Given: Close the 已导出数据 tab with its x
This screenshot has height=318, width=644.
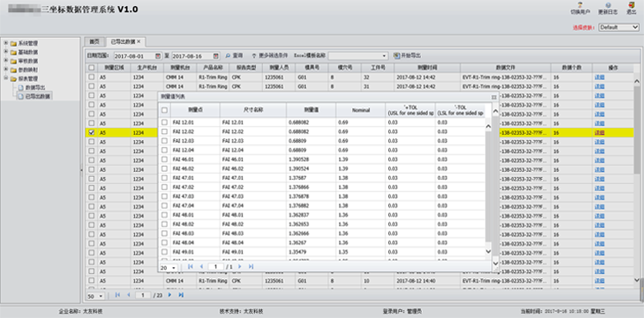Looking at the screenshot, I should [139, 41].
